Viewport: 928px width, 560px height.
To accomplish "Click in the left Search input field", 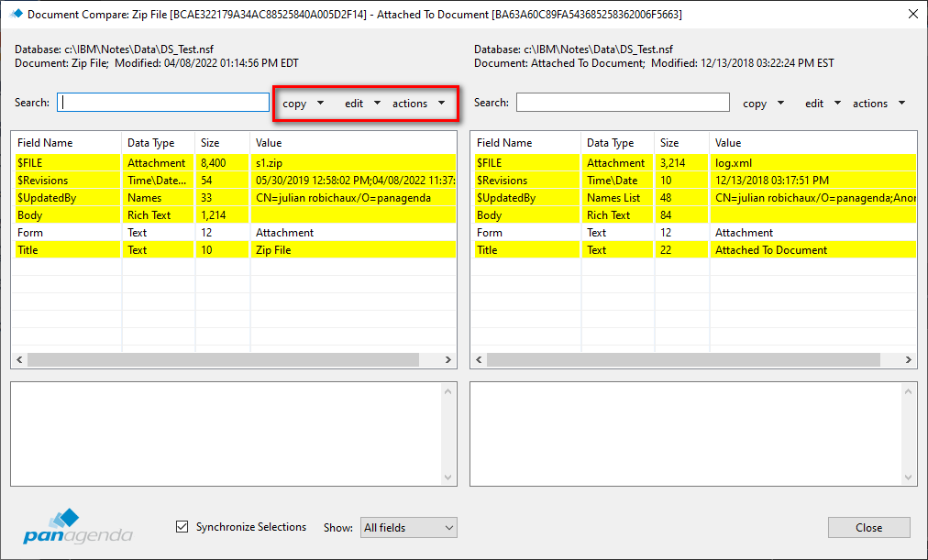I will coord(163,103).
